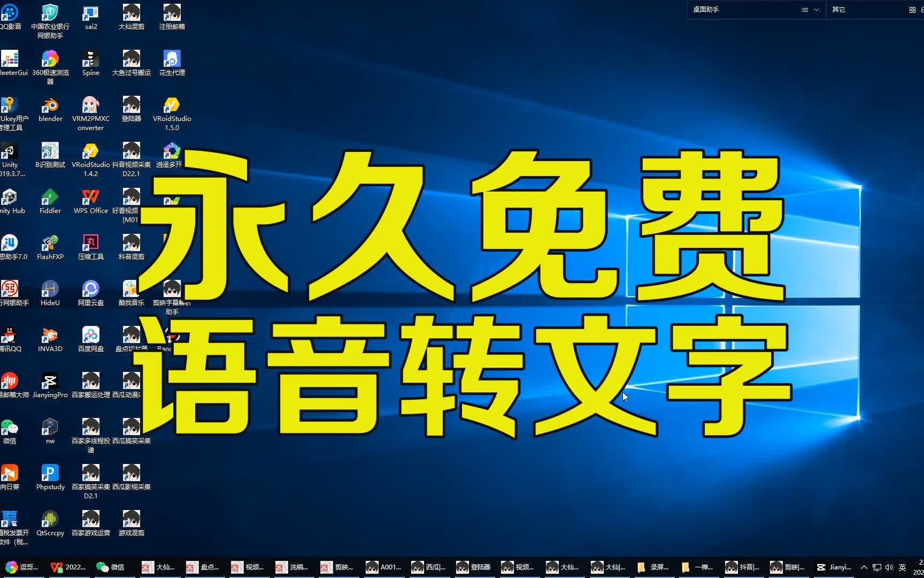Screen dimensions: 924x578
Task: Open the 科普混剪 desktop icon
Action: click(132, 248)
